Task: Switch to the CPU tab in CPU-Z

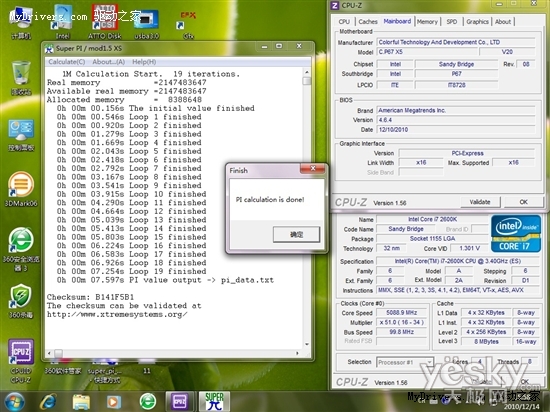Action: tap(344, 22)
